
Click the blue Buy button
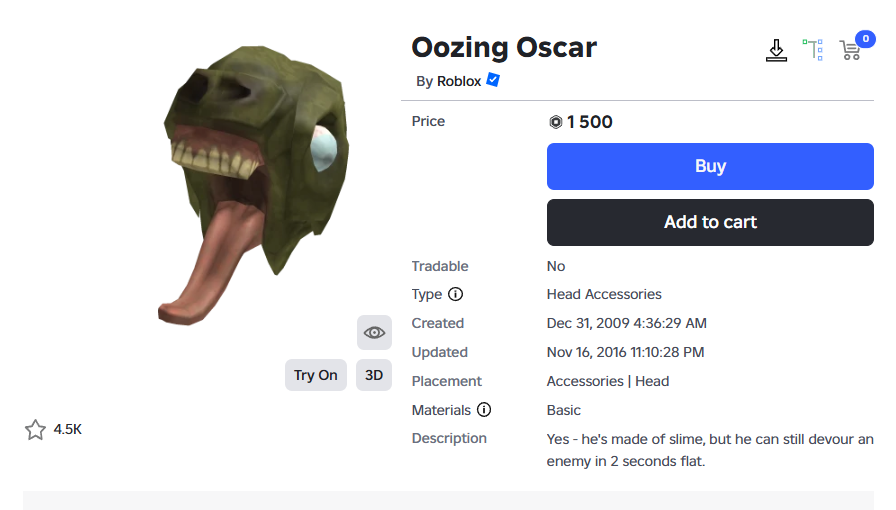tap(710, 166)
